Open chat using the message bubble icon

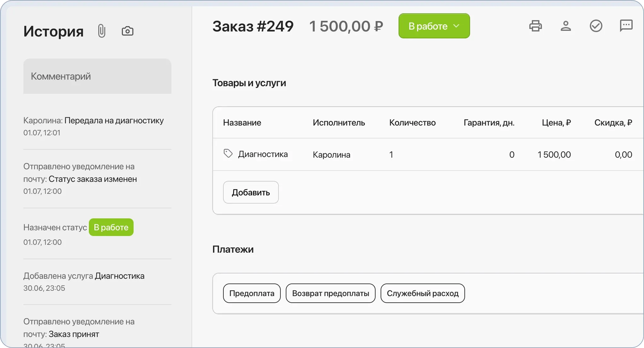click(626, 26)
